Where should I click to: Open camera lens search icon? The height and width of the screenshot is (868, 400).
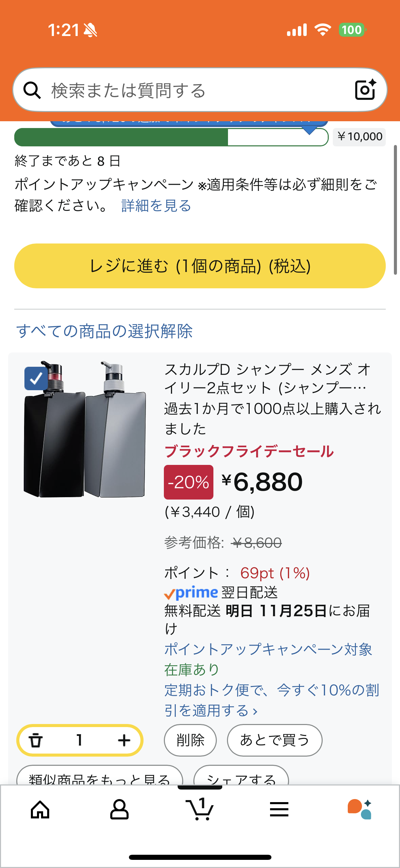pyautogui.click(x=365, y=90)
